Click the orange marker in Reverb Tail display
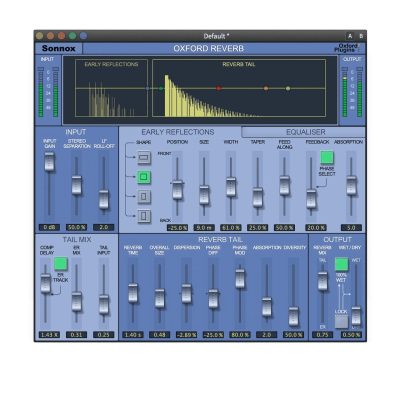This screenshot has width=400, height=400. [266, 88]
